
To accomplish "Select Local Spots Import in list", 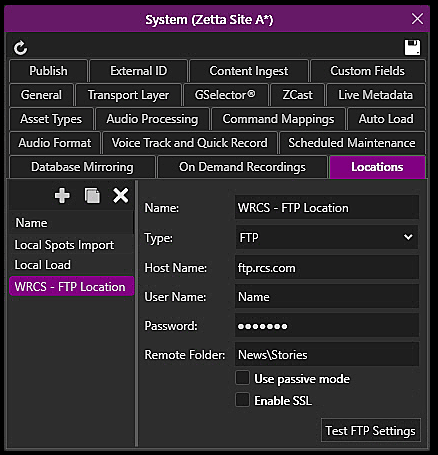I will click(71, 245).
